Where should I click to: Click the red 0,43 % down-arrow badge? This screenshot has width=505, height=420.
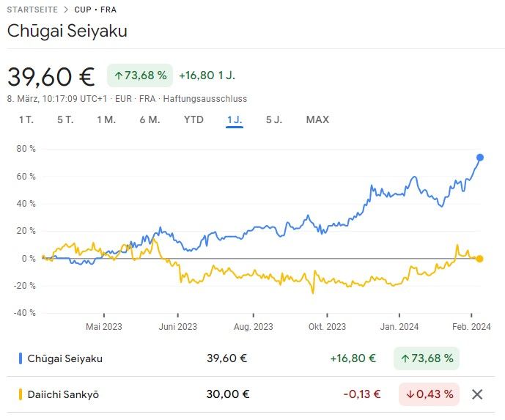[x=429, y=394]
